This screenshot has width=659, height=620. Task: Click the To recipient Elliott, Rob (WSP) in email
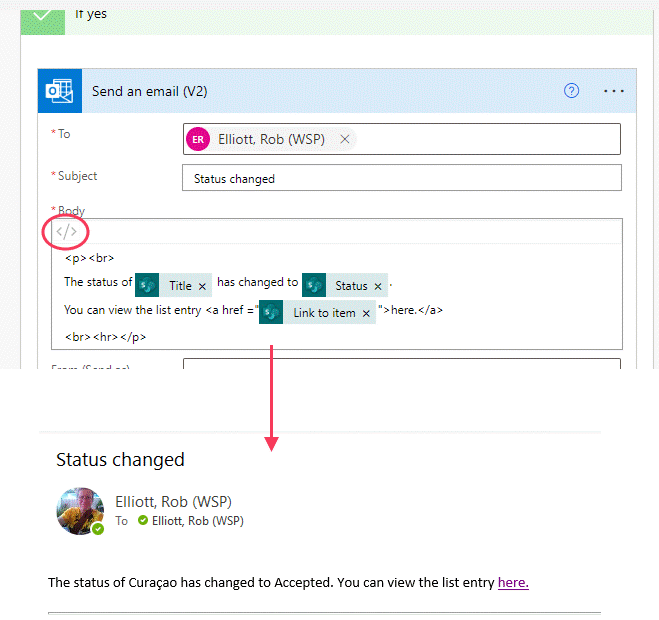tap(198, 521)
